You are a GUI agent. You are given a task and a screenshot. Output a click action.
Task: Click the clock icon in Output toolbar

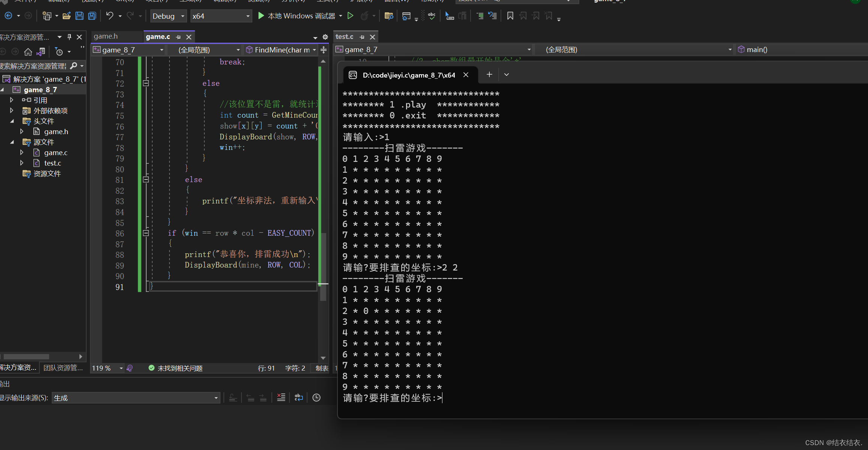[316, 398]
